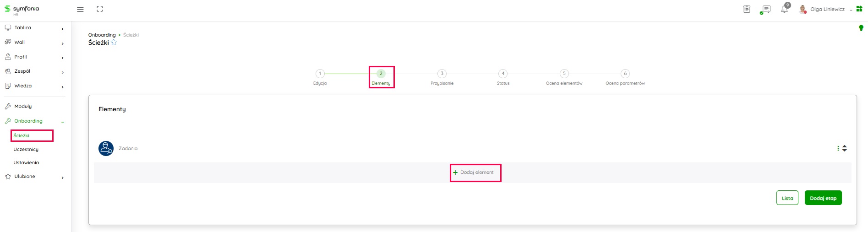Go to step 3 Przypisanie
The height and width of the screenshot is (232, 868).
pyautogui.click(x=442, y=74)
